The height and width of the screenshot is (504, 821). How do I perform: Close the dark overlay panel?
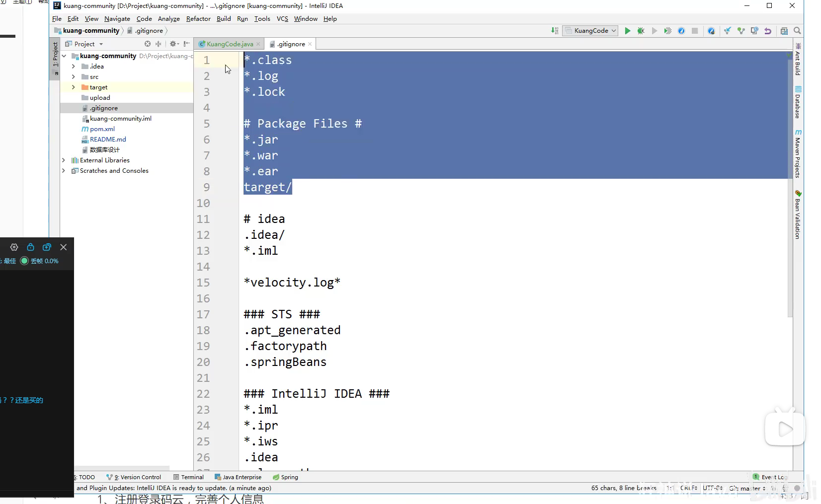click(63, 247)
